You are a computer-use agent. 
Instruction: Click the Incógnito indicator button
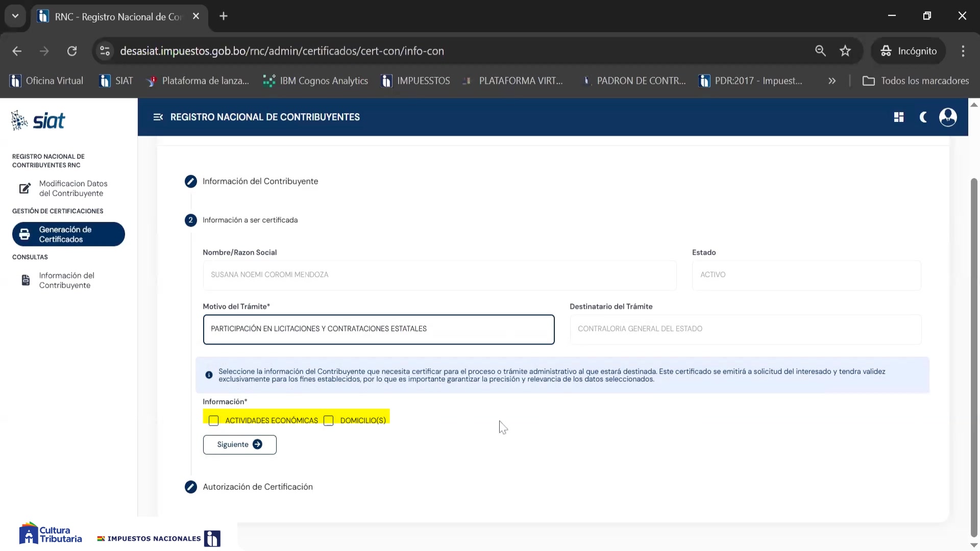pyautogui.click(x=909, y=51)
